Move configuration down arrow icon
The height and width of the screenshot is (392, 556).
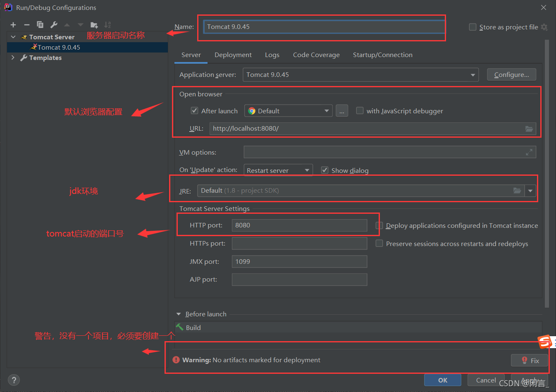coord(81,25)
